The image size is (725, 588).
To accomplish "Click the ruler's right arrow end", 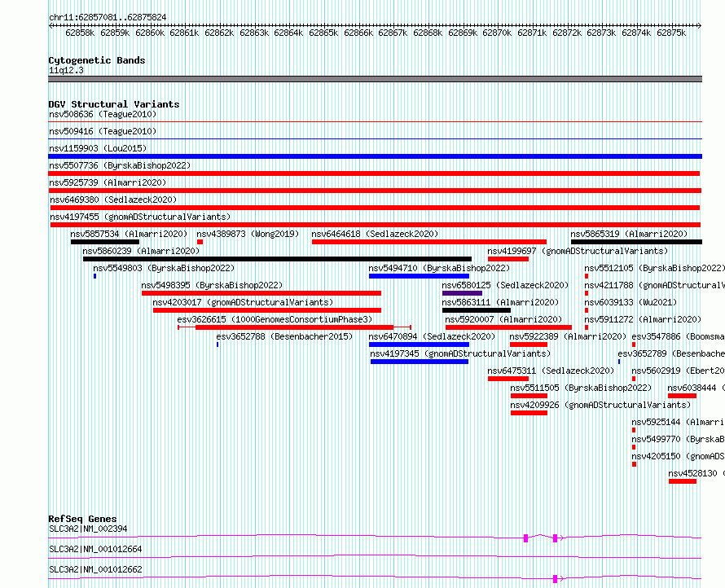I will point(700,25).
